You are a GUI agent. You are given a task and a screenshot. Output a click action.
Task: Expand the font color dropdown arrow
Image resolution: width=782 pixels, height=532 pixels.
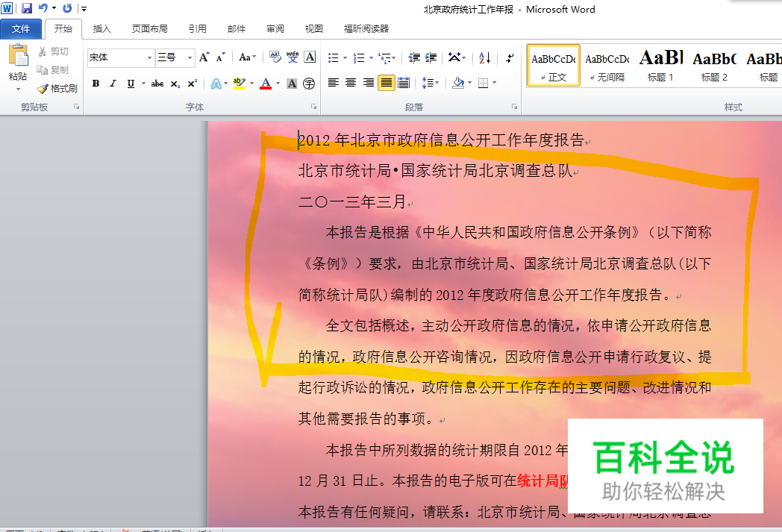coord(278,84)
